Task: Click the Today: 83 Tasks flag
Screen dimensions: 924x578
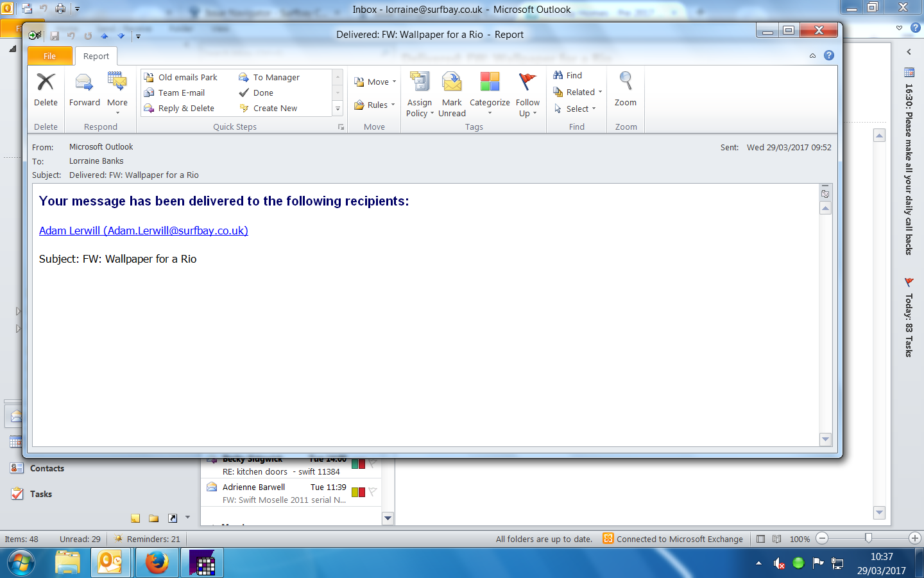Action: pos(909,317)
